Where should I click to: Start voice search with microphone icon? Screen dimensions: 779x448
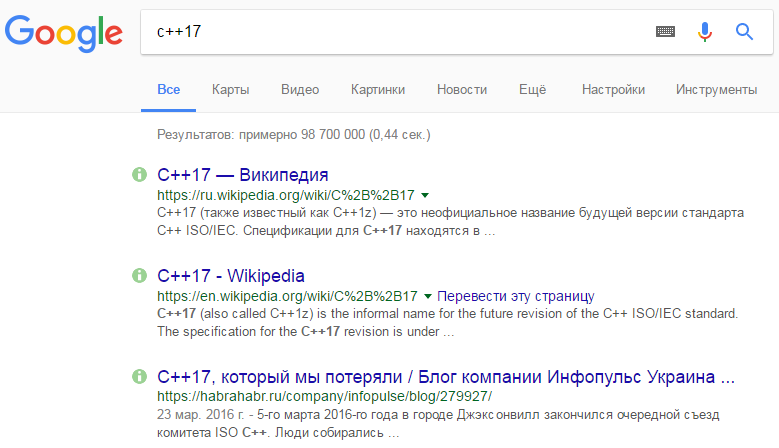pyautogui.click(x=704, y=32)
